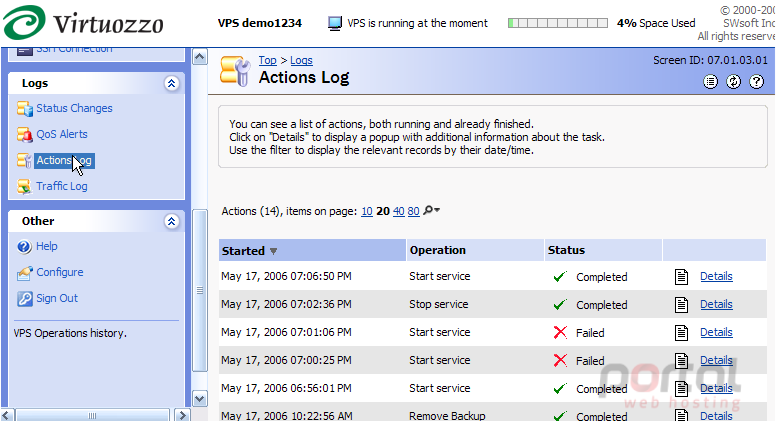Click the Configure icon in Other panel
Image resolution: width=776 pixels, height=422 pixels.
pos(24,273)
